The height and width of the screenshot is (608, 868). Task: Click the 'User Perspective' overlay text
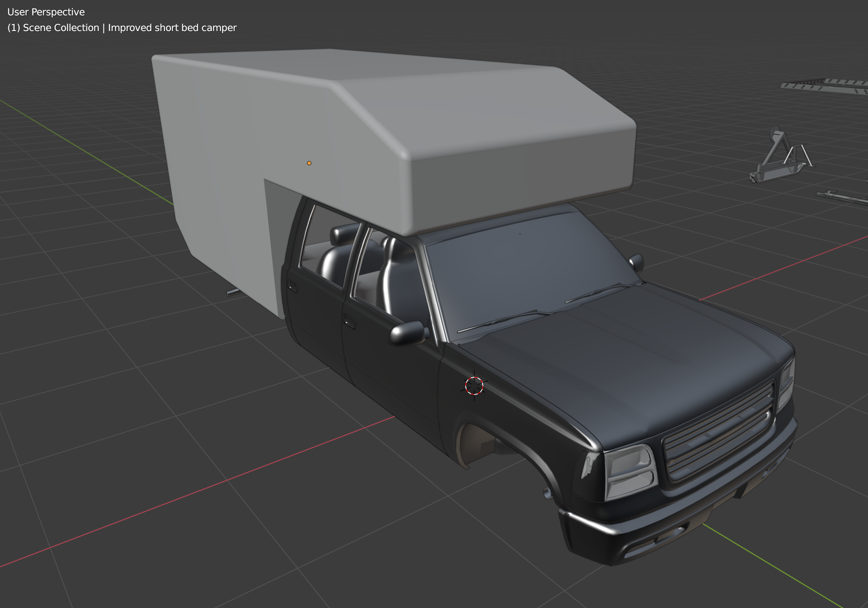(x=46, y=12)
